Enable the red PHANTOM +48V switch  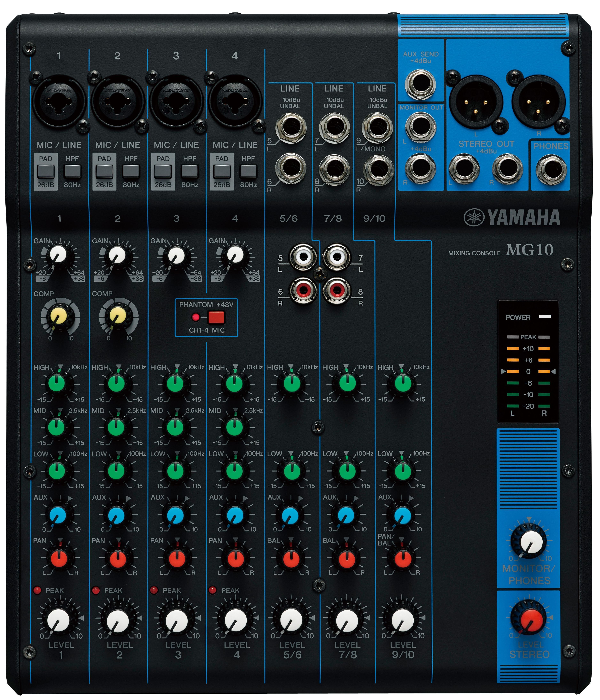pos(216,318)
